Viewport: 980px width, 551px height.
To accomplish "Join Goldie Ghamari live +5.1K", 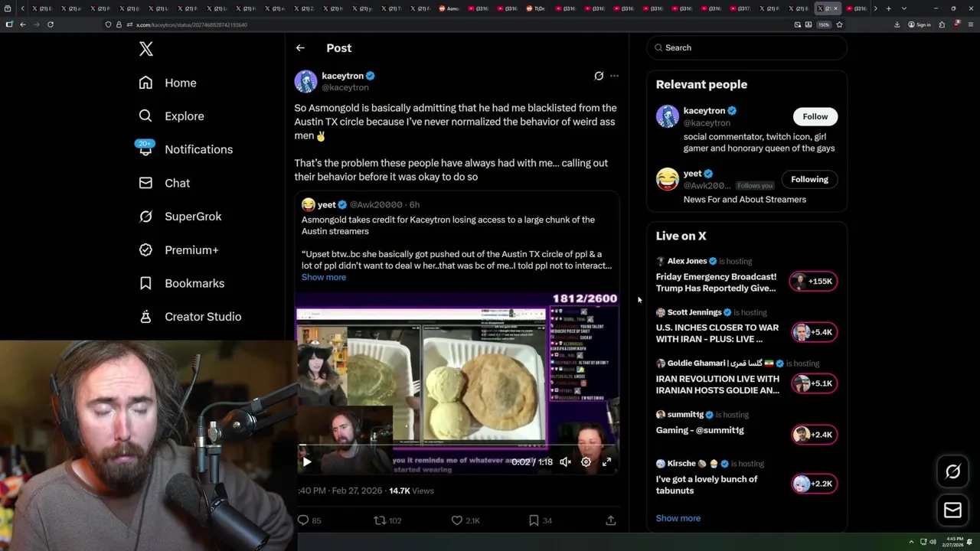I will point(814,383).
